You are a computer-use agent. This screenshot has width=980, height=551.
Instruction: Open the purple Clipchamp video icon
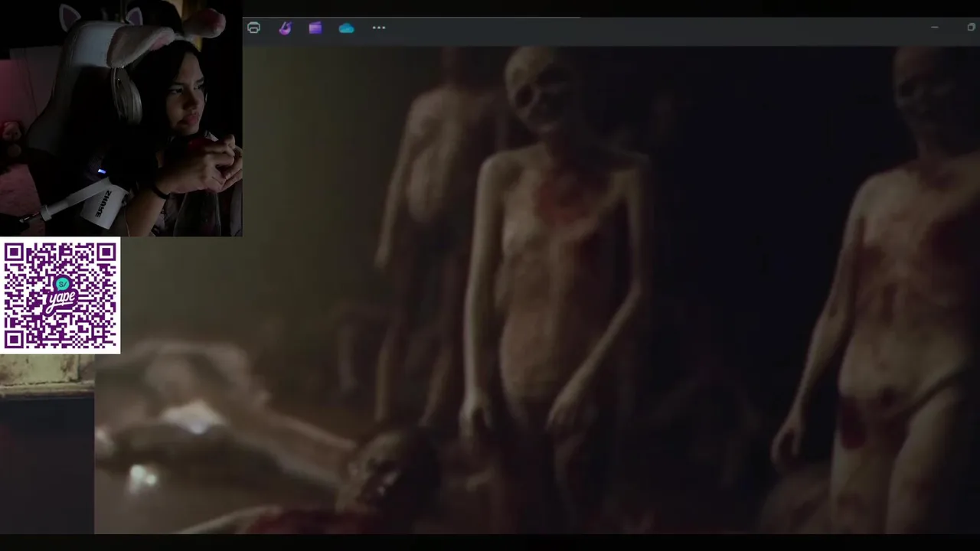[315, 28]
